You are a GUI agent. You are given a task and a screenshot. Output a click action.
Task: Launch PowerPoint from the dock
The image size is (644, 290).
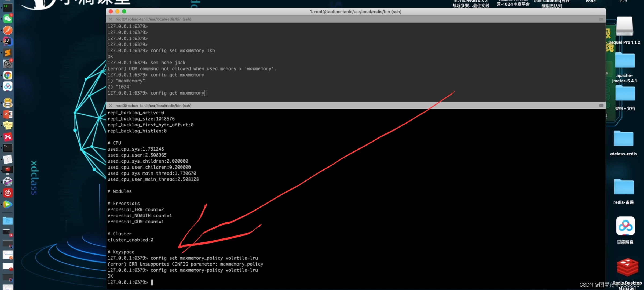click(x=8, y=114)
